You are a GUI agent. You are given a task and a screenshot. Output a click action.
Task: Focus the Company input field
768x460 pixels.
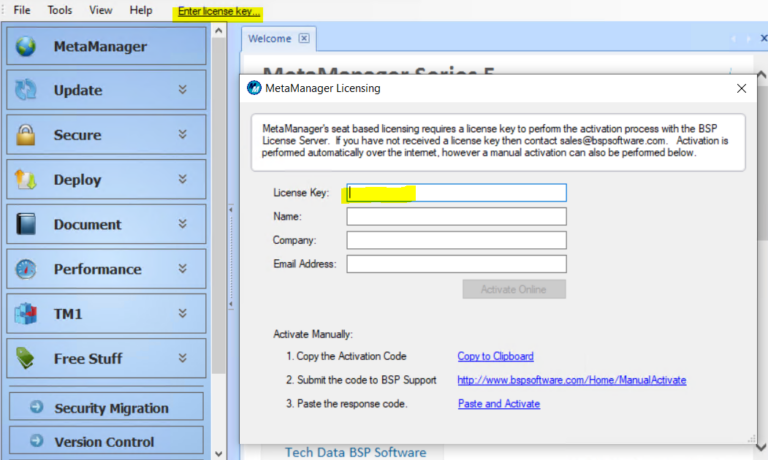456,240
